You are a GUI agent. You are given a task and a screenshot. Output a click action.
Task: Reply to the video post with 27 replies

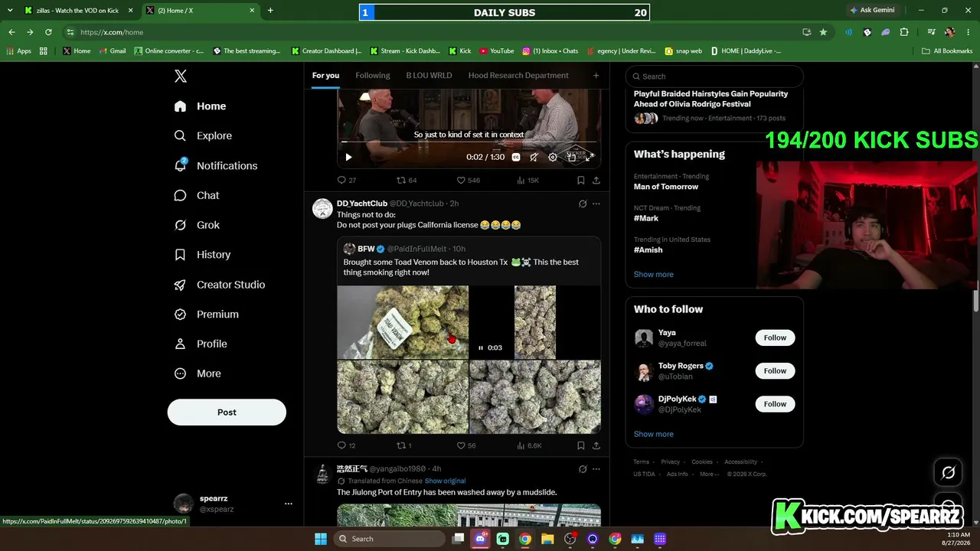pos(347,181)
